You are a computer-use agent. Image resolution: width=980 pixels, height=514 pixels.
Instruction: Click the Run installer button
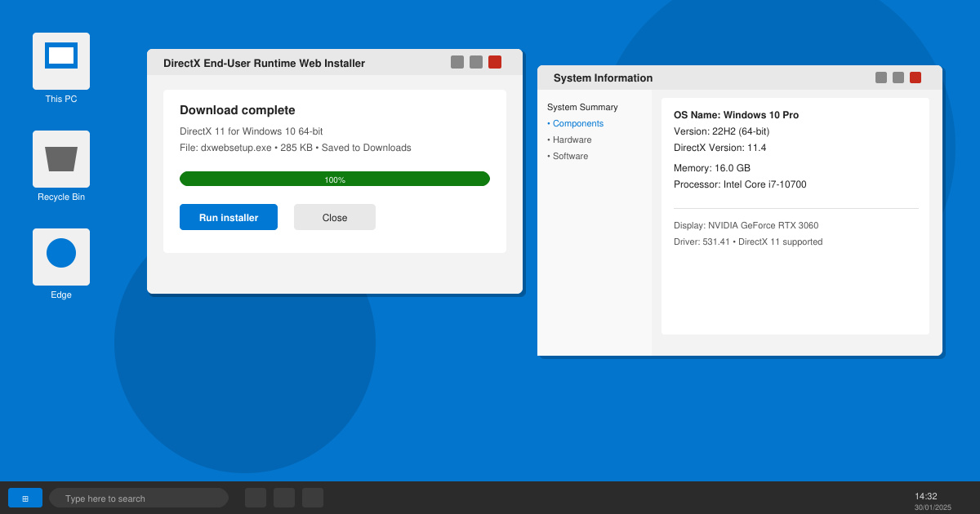(229, 217)
